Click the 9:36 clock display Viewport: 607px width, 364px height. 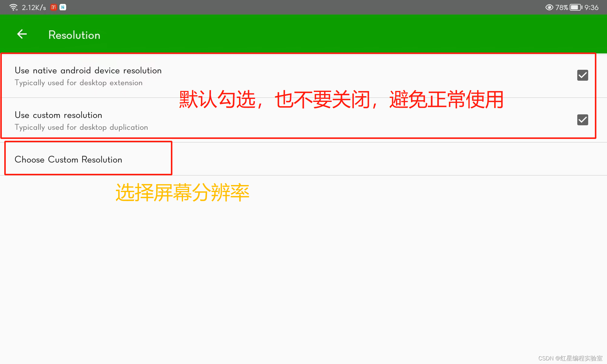point(592,7)
